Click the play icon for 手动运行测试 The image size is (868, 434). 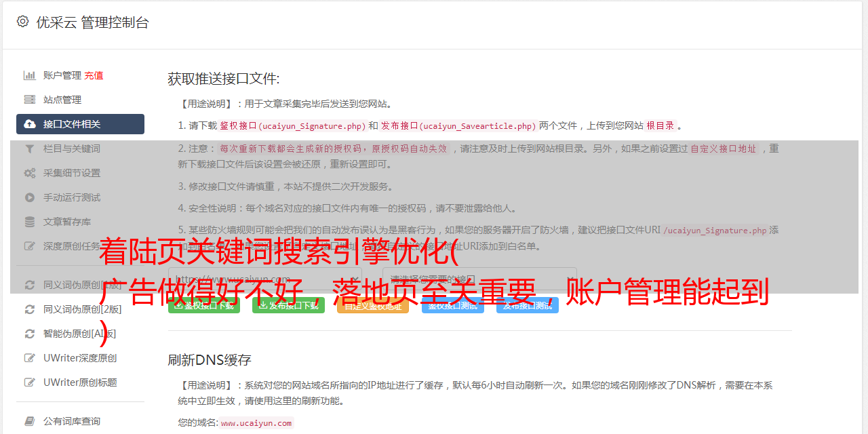pos(30,197)
